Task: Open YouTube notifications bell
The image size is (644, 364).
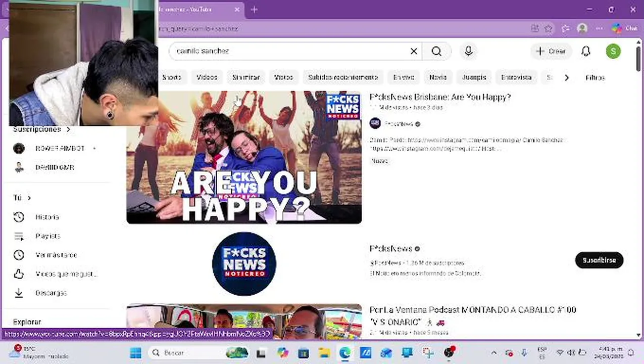Action: pyautogui.click(x=586, y=51)
